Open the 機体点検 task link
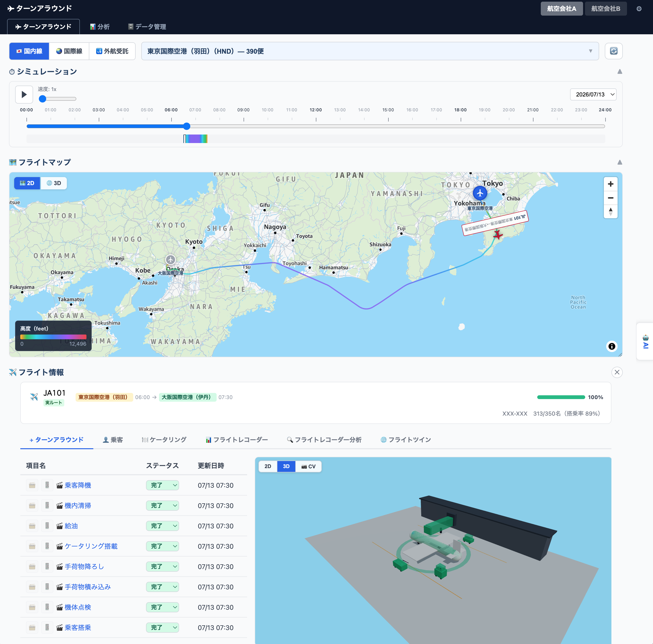Viewport: 653px width, 644px height. click(x=78, y=607)
